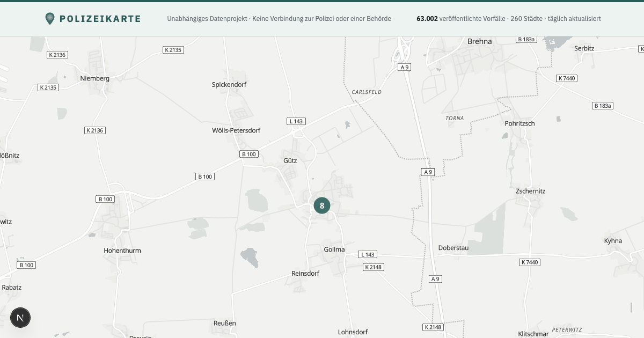Click the Pohritzsch village label
Screen dimensions: 644x338
pos(519,123)
